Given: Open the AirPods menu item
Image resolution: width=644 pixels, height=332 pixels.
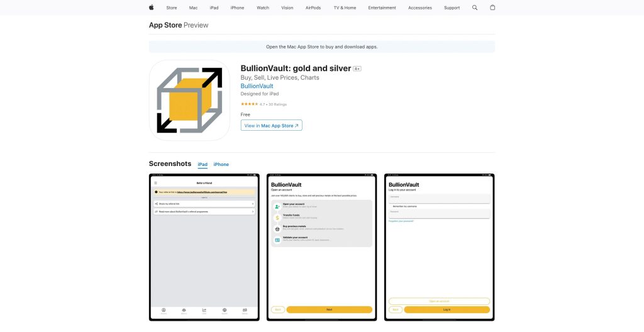Looking at the screenshot, I should (x=313, y=8).
